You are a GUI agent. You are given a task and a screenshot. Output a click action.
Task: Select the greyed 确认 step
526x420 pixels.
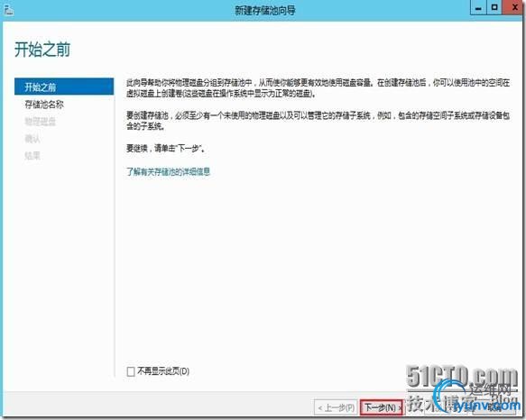[x=32, y=139]
